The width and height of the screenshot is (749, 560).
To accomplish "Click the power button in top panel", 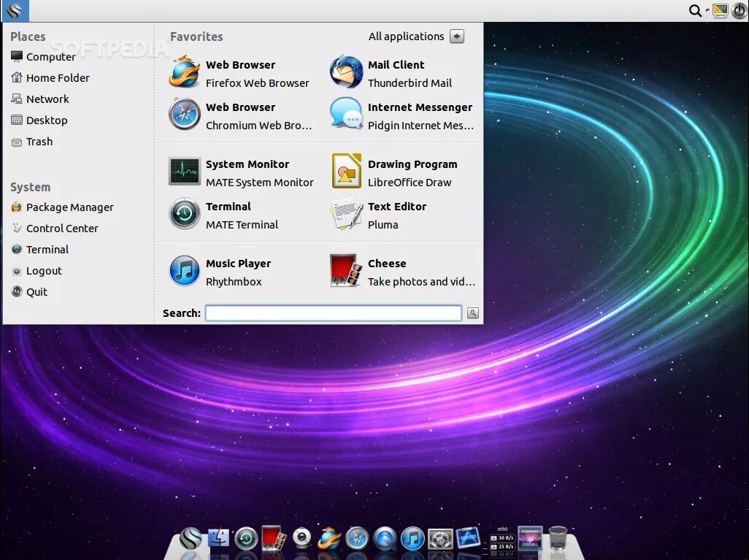I will tap(740, 10).
